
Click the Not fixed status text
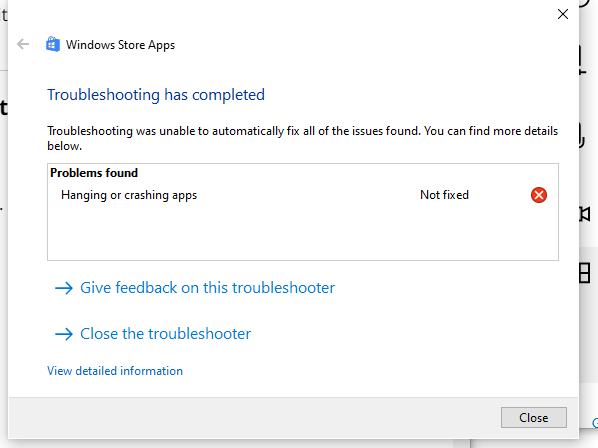point(444,195)
